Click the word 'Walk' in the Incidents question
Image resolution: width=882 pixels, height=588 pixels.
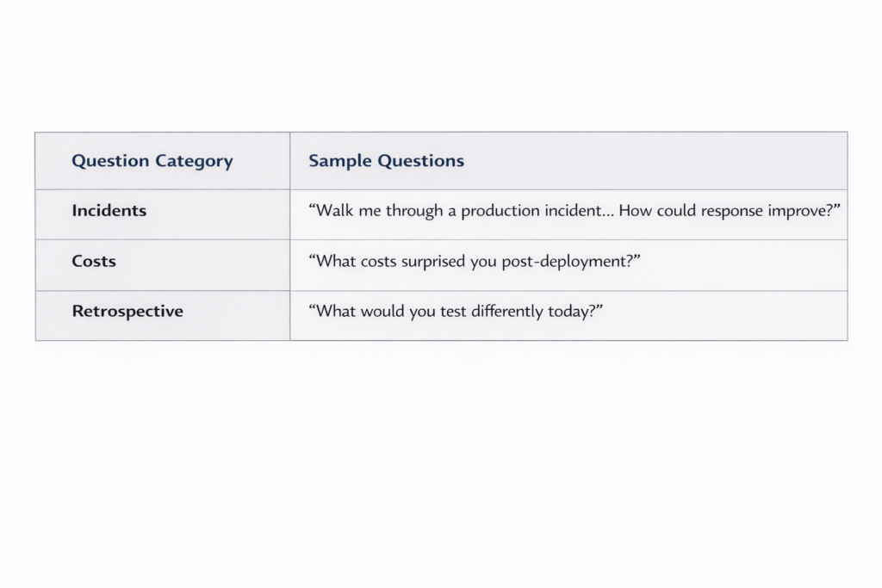334,211
